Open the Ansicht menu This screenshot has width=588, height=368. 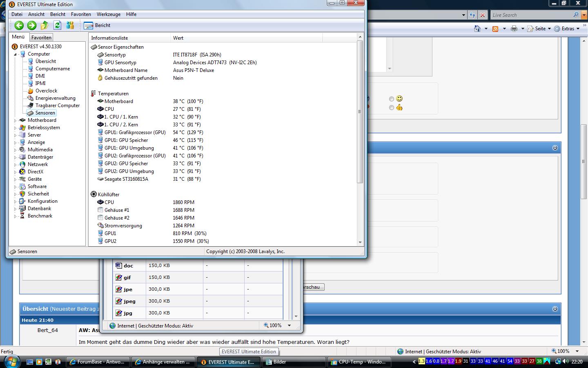(x=36, y=14)
